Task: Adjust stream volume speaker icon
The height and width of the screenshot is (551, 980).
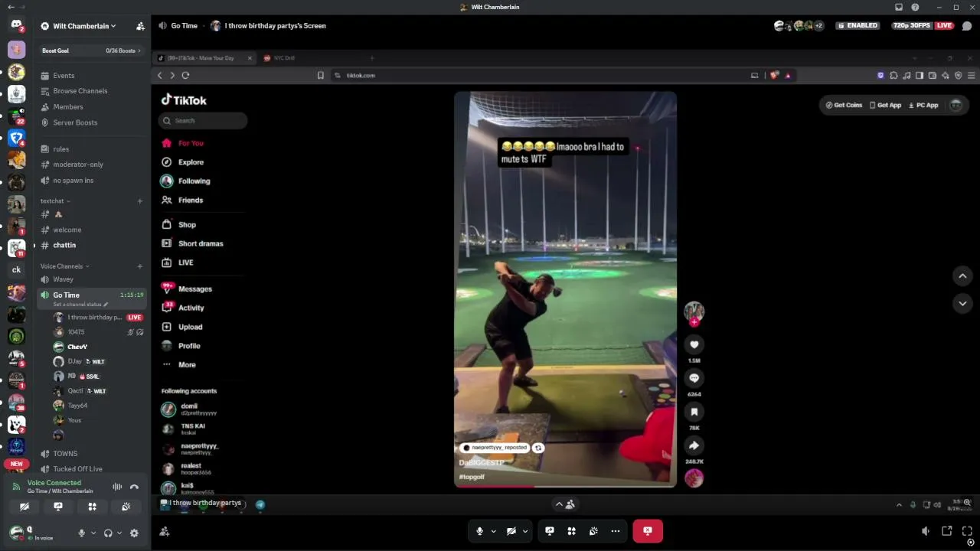Action: coord(926,531)
